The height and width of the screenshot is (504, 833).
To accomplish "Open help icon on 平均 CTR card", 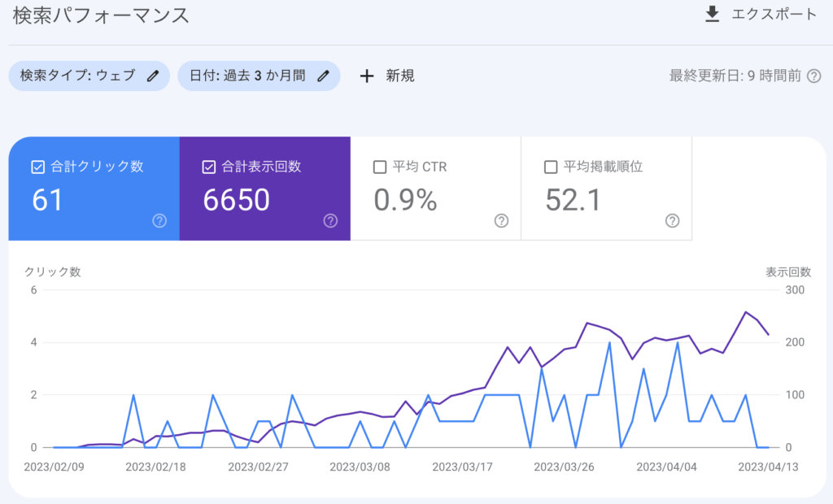I will coord(501,221).
